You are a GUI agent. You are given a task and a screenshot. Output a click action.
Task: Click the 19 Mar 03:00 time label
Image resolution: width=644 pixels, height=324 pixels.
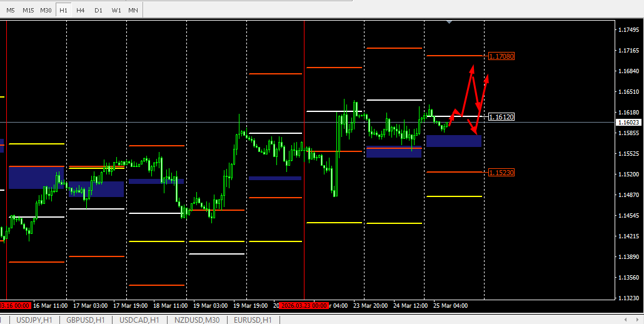click(x=210, y=306)
